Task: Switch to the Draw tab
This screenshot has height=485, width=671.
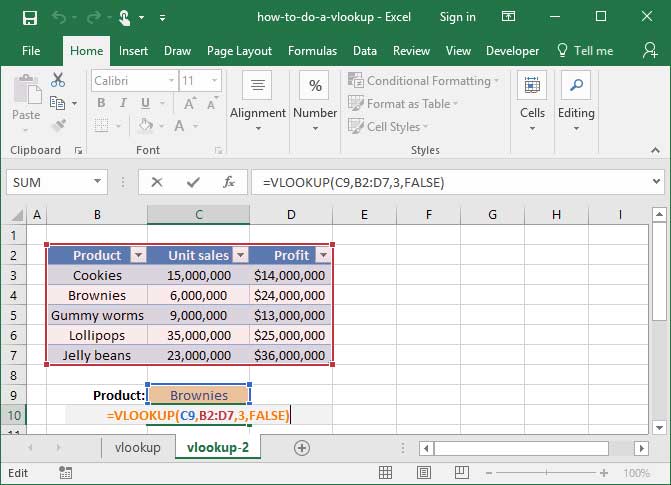Action: tap(177, 51)
